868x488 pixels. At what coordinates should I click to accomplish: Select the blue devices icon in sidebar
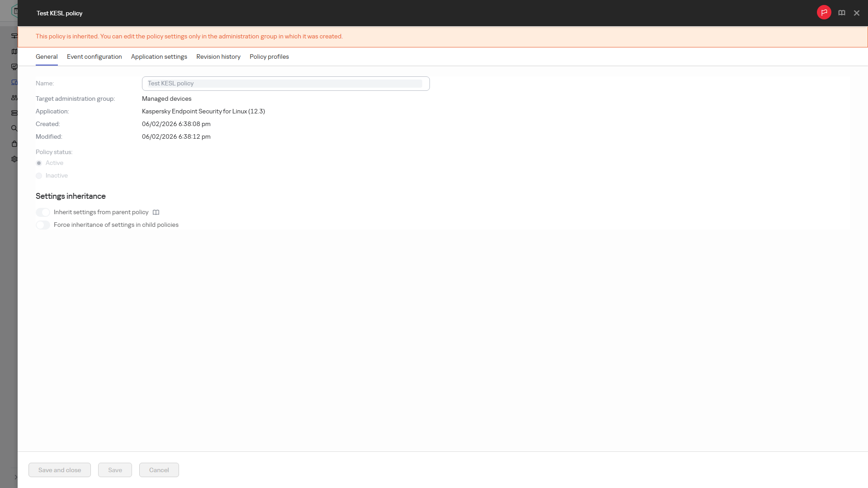(x=14, y=82)
